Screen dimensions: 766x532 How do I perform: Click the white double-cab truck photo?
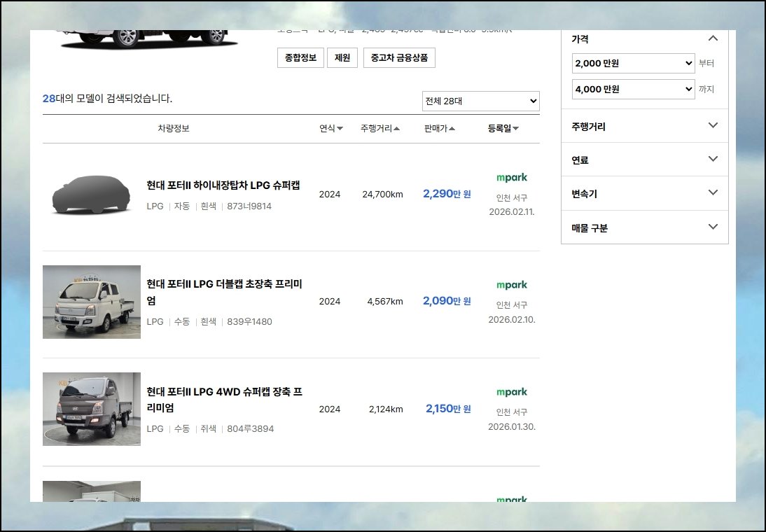(91, 302)
